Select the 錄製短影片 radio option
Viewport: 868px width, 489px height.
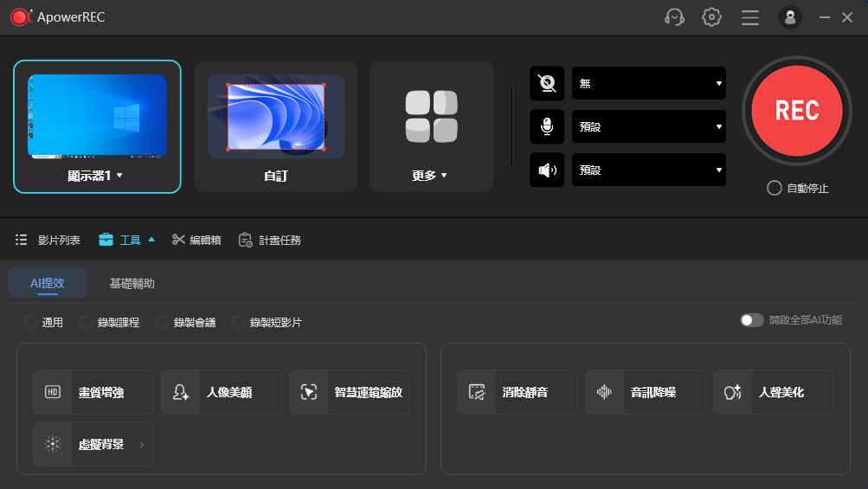click(x=237, y=322)
